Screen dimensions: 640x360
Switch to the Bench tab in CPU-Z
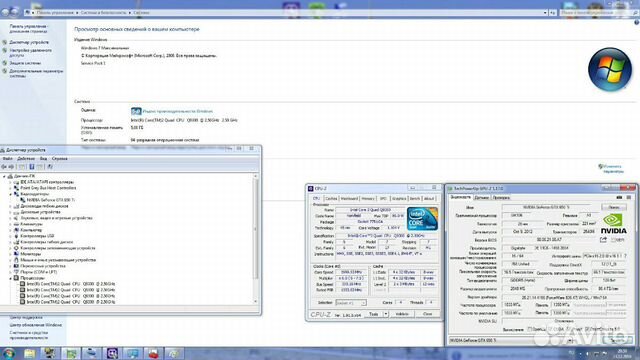point(415,198)
